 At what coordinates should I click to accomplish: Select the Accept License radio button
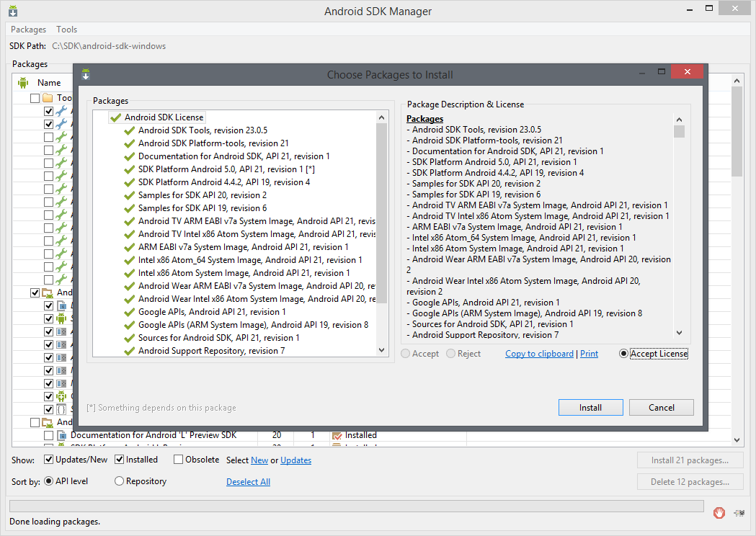(624, 354)
